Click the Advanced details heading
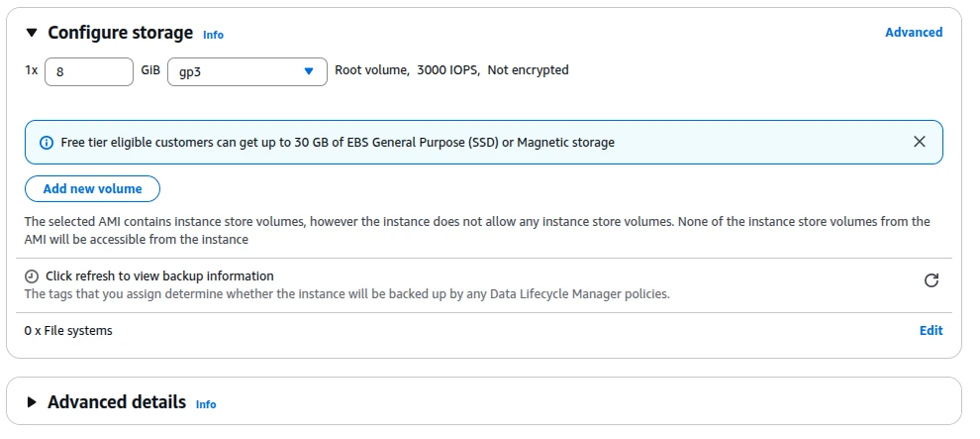 117,401
